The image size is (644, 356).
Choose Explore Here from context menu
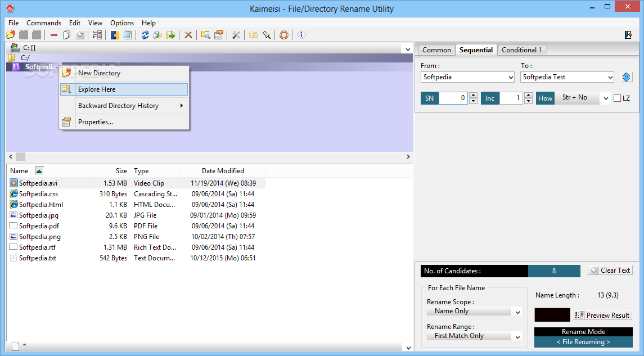[x=124, y=89]
